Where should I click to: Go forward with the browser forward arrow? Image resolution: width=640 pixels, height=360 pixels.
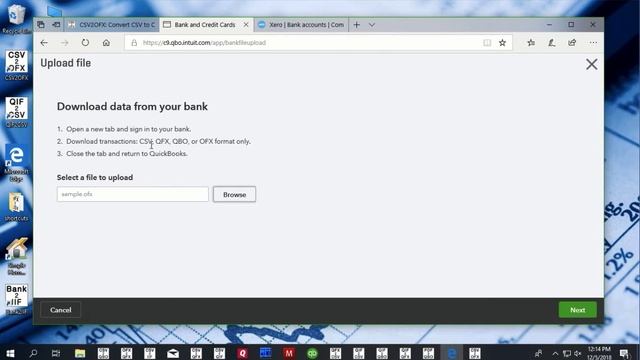click(64, 42)
